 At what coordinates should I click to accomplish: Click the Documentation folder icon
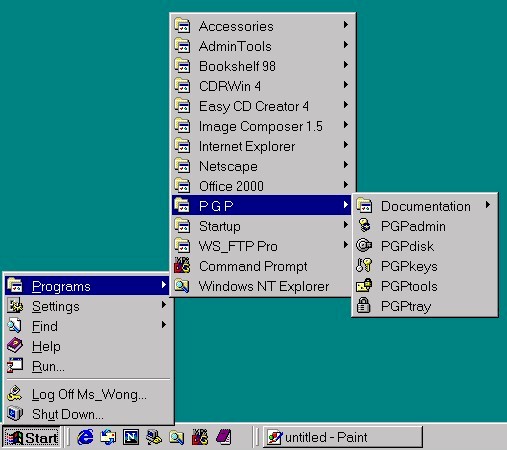tap(364, 206)
